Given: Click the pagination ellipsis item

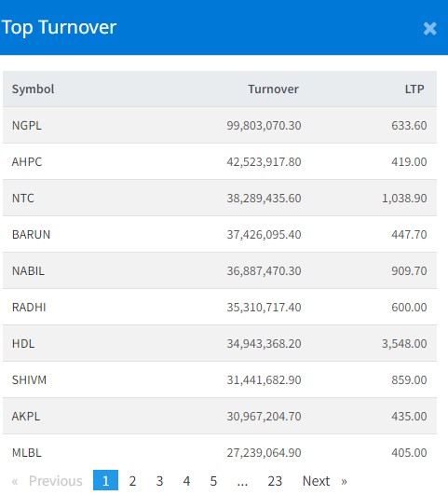Looking at the screenshot, I should click(x=242, y=481).
